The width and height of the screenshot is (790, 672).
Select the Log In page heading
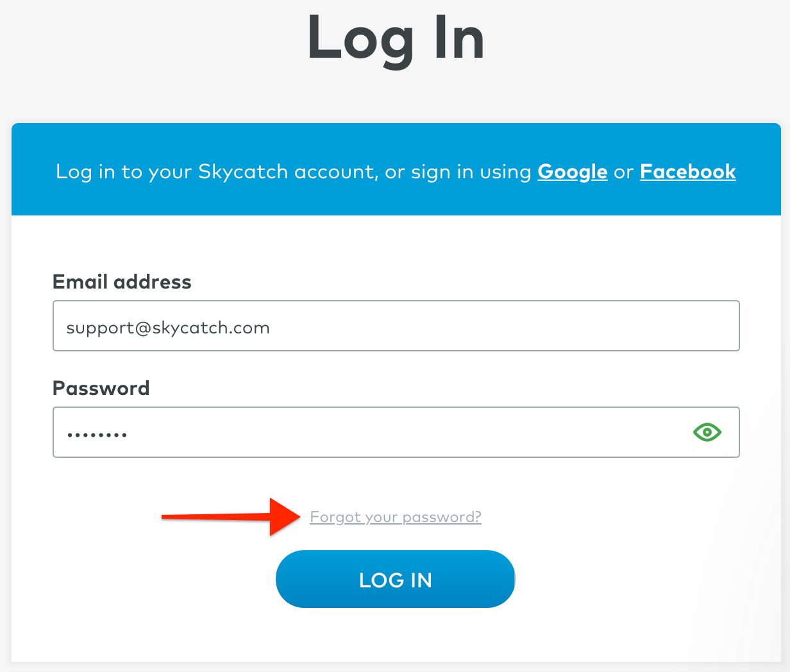tap(396, 40)
